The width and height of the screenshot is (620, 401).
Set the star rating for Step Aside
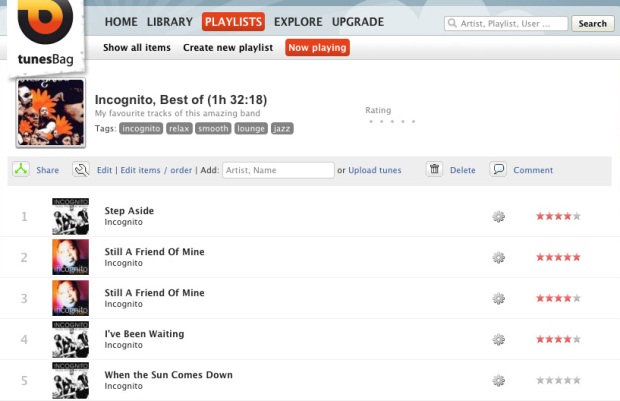point(558,216)
